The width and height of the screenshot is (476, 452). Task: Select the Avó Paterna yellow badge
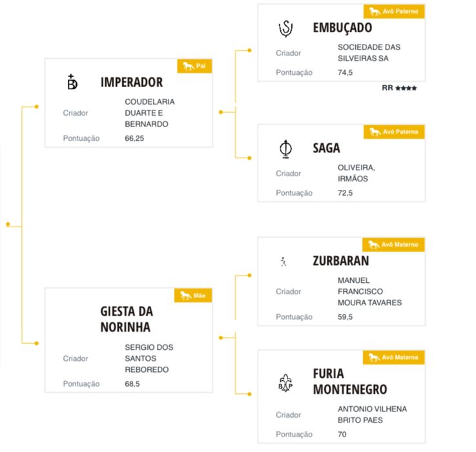click(394, 132)
